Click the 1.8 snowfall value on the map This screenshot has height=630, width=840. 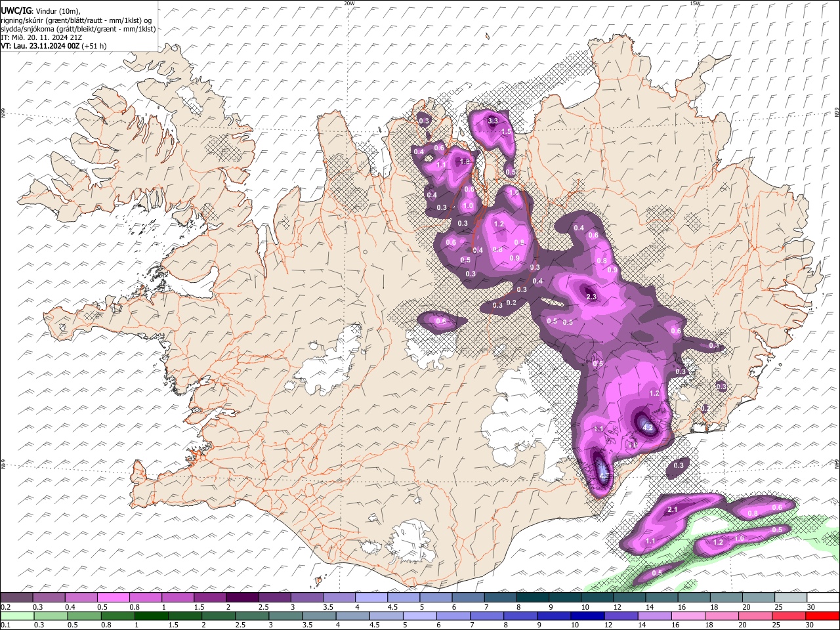pyautogui.click(x=465, y=161)
